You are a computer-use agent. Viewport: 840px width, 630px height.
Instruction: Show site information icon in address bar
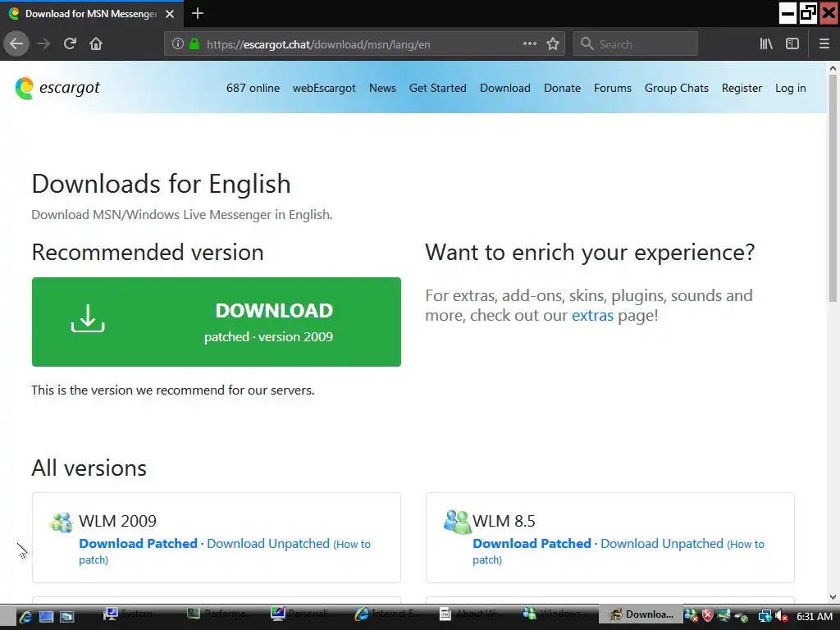178,44
